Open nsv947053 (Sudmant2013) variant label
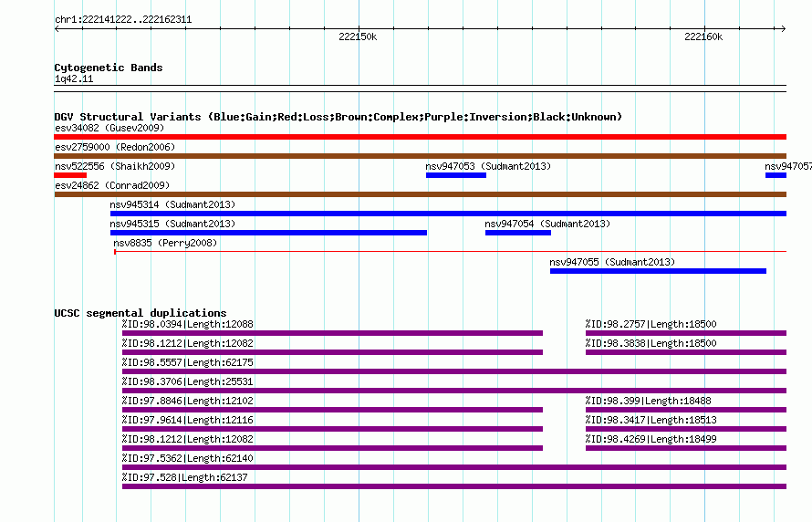This screenshot has width=812, height=522. click(488, 166)
